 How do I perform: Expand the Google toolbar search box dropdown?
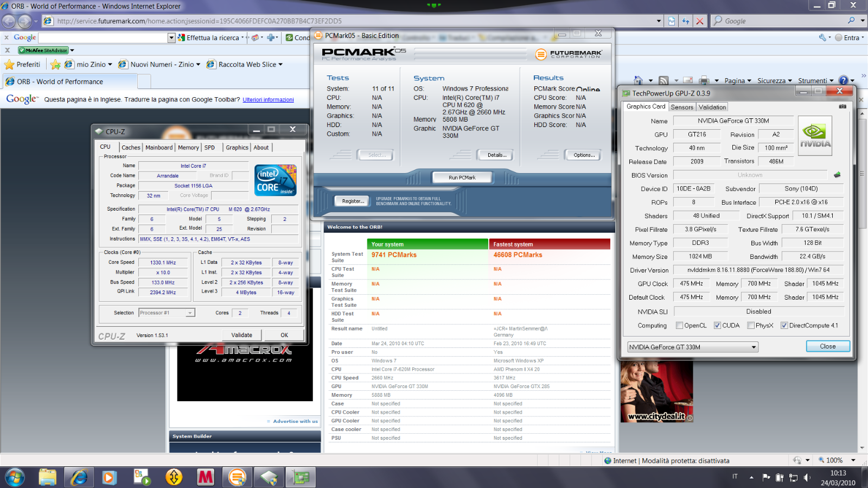tap(171, 37)
